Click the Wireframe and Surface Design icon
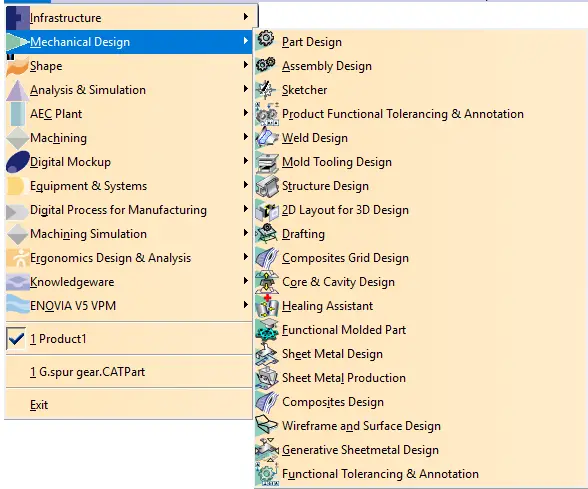Image resolution: width=588 pixels, height=489 pixels. point(267,425)
